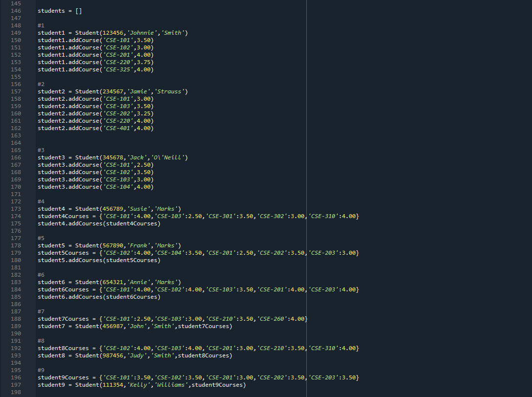This screenshot has width=532, height=397.
Task: Click 'CSE-325' in student1 addCourse line
Action: pyautogui.click(x=118, y=69)
